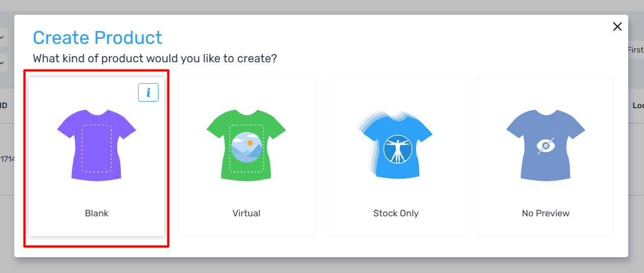
Task: Click the First pagination button at right
Action: pos(635,50)
